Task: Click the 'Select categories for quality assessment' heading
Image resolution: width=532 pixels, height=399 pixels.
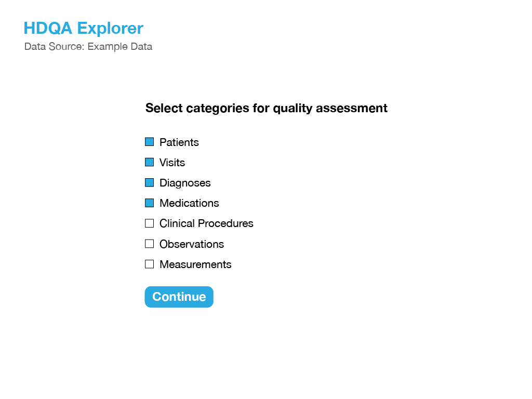Action: point(267,108)
